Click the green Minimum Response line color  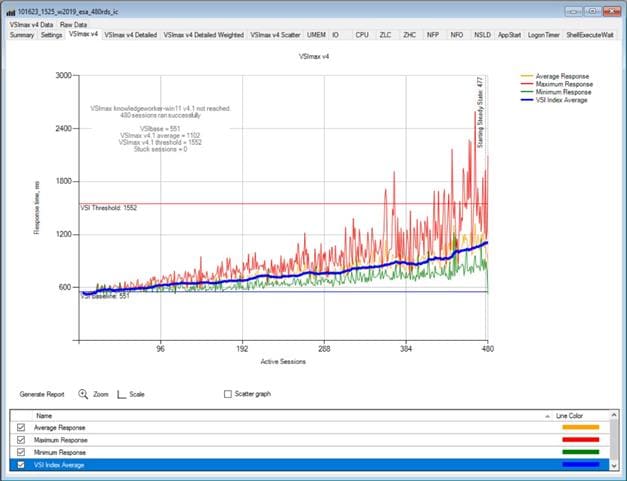click(581, 452)
